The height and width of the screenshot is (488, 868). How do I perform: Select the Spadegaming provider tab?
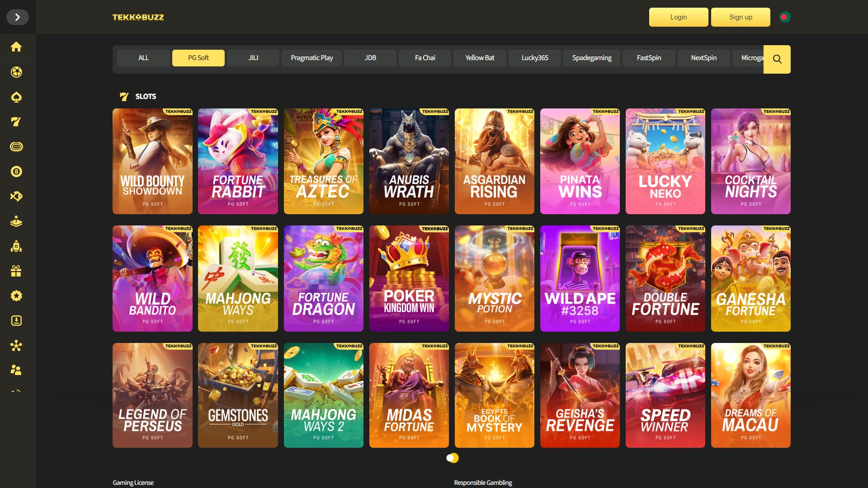point(592,58)
